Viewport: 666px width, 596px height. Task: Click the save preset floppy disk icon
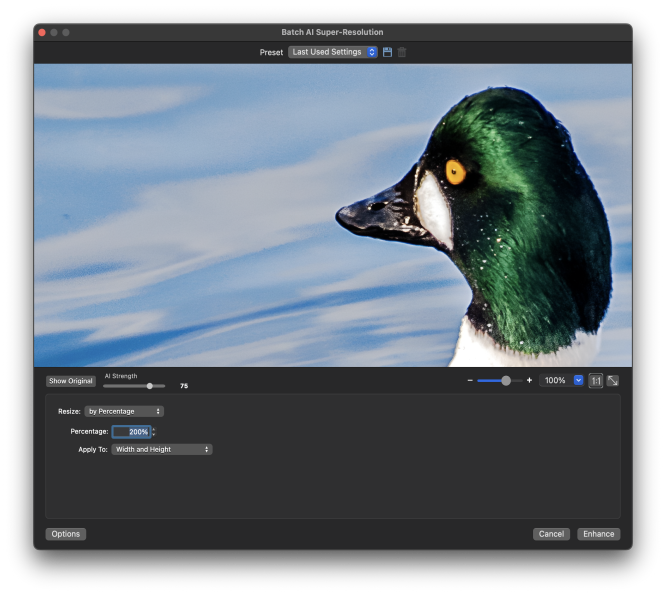(387, 52)
